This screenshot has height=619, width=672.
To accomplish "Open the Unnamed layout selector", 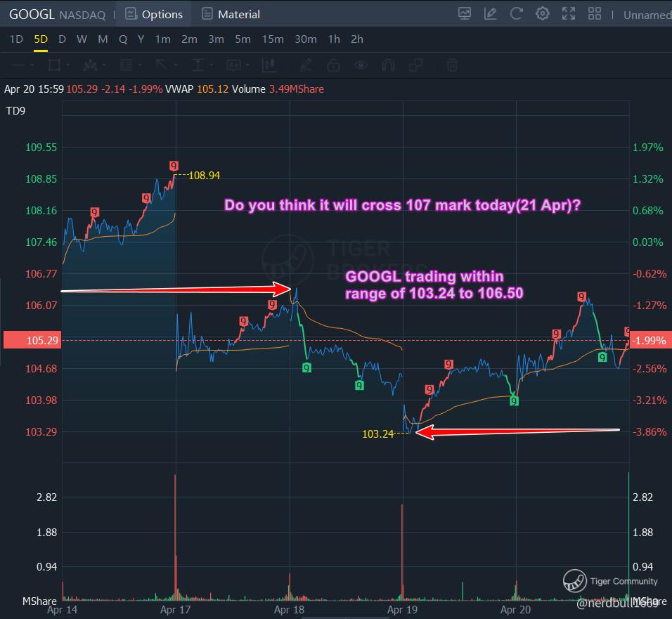I will coord(647,15).
